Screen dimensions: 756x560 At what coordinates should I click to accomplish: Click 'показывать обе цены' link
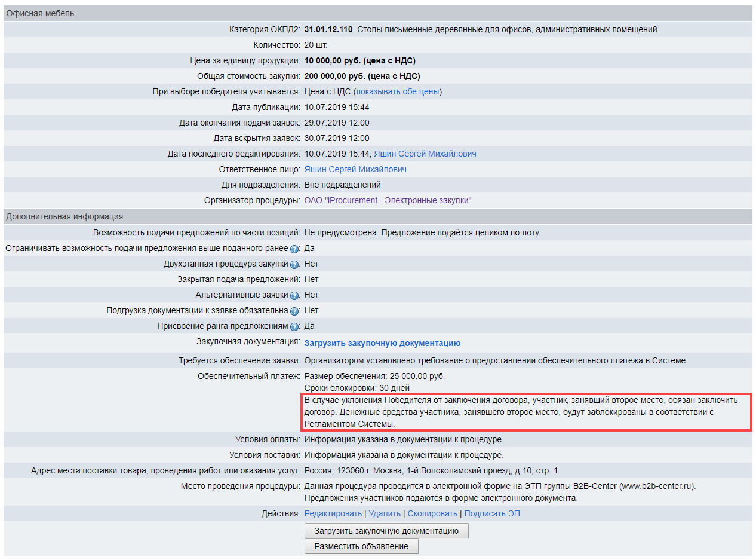pyautogui.click(x=398, y=91)
